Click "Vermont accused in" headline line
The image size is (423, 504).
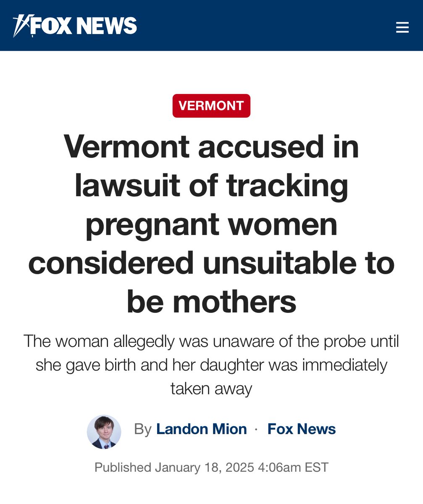pyautogui.click(x=211, y=146)
